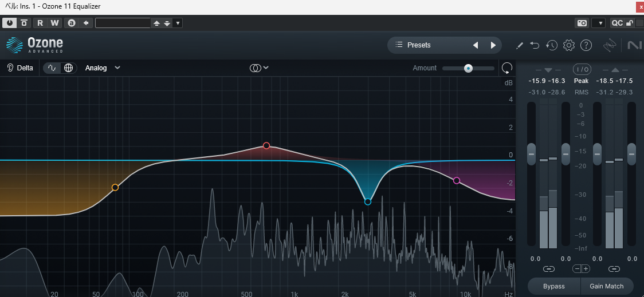Click the Bypass button
Image resolution: width=644 pixels, height=297 pixels.
coord(553,286)
